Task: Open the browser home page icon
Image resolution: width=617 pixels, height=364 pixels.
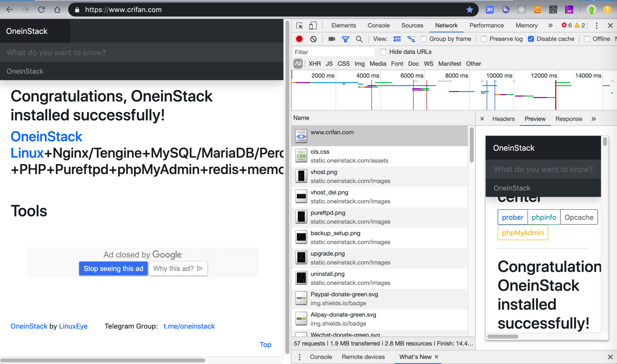Action: tap(57, 9)
